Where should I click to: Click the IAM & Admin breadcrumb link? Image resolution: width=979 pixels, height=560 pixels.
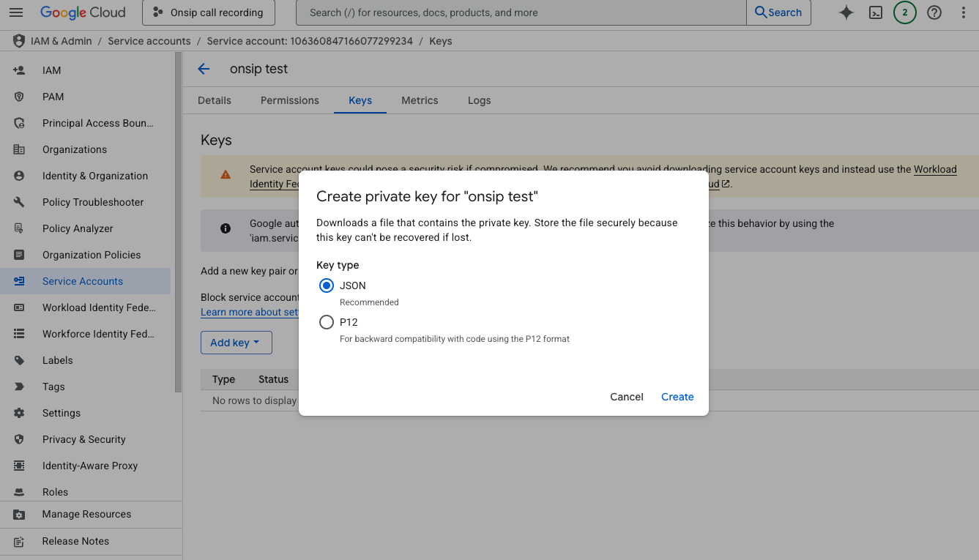[62, 41]
